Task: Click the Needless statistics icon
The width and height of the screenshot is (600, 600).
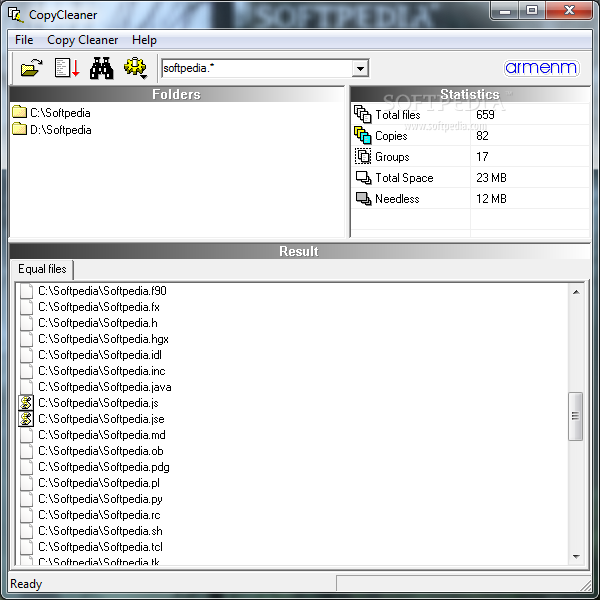Action: click(363, 199)
